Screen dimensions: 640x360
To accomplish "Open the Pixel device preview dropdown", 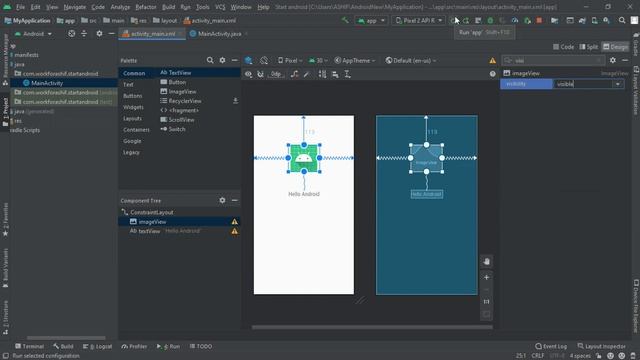I will pyautogui.click(x=290, y=60).
